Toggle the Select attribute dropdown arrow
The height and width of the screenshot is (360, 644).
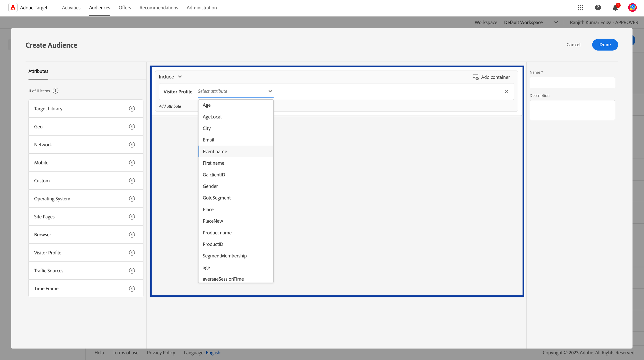pyautogui.click(x=270, y=91)
